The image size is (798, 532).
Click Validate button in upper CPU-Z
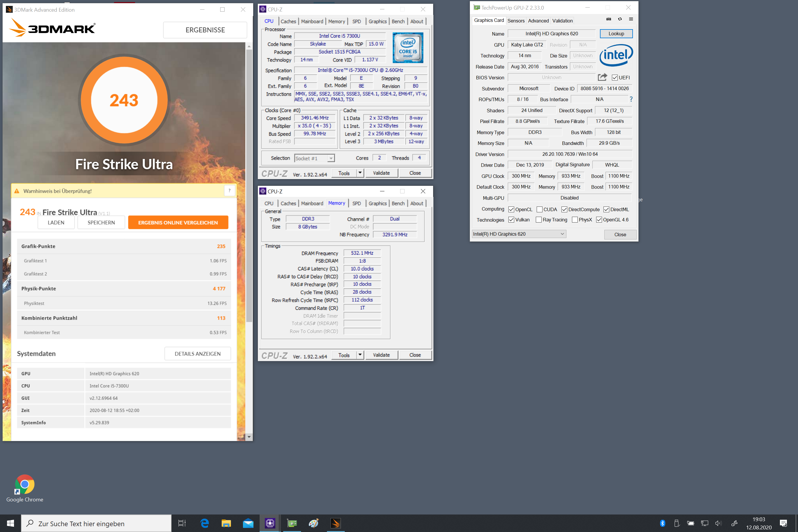381,173
